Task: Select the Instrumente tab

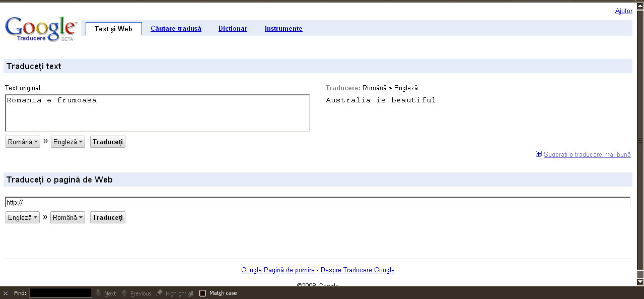Action: (283, 29)
